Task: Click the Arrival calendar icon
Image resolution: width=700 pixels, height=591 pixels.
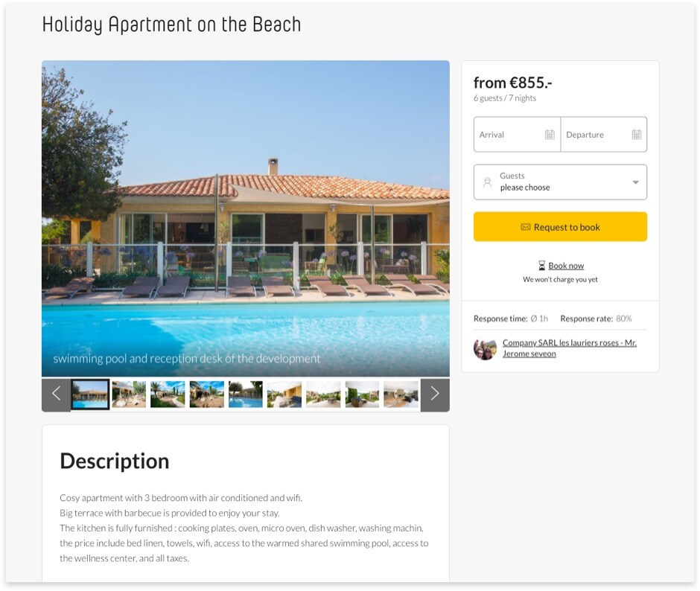Action: (x=550, y=135)
